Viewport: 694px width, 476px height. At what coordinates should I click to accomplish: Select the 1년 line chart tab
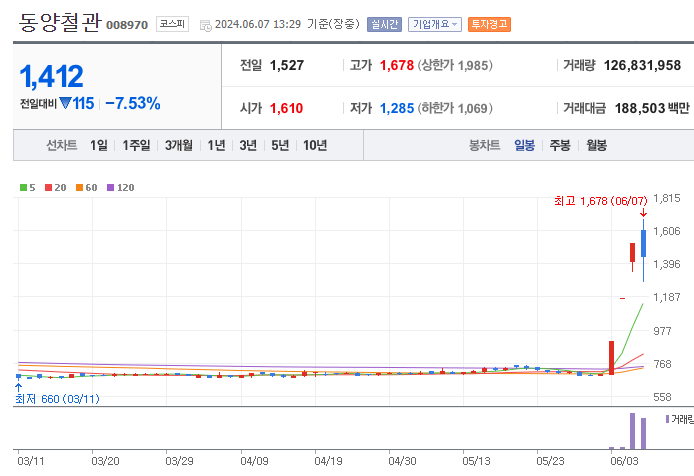tap(216, 145)
